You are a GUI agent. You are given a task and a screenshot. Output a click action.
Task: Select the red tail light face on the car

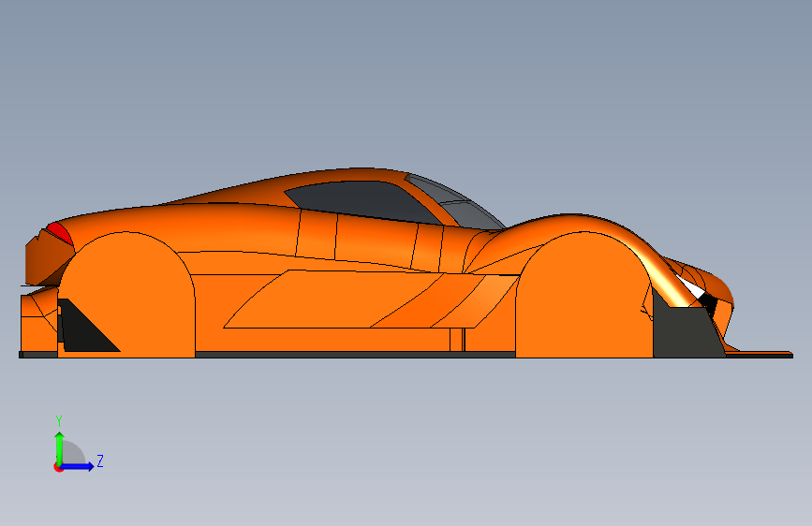[x=61, y=233]
